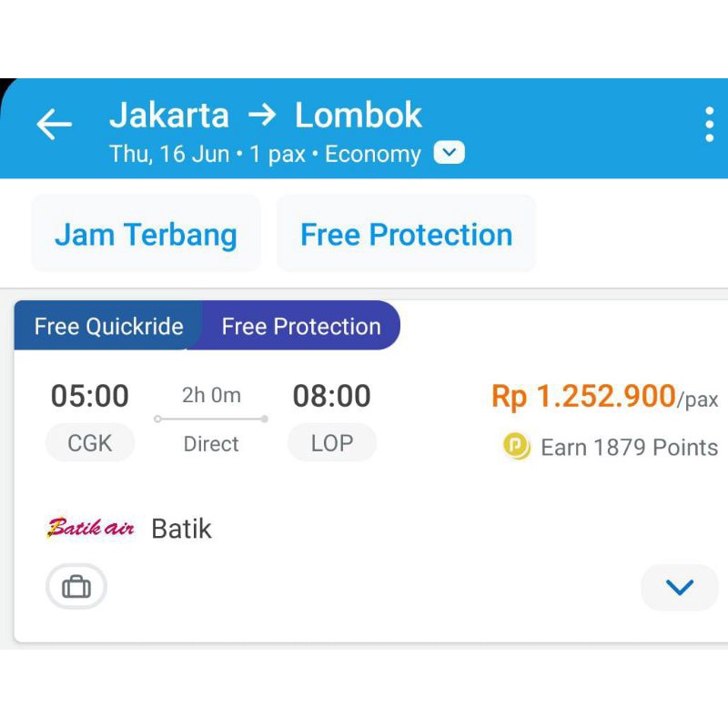
Task: Tap the Direct flight duration indicator
Action: 210,444
